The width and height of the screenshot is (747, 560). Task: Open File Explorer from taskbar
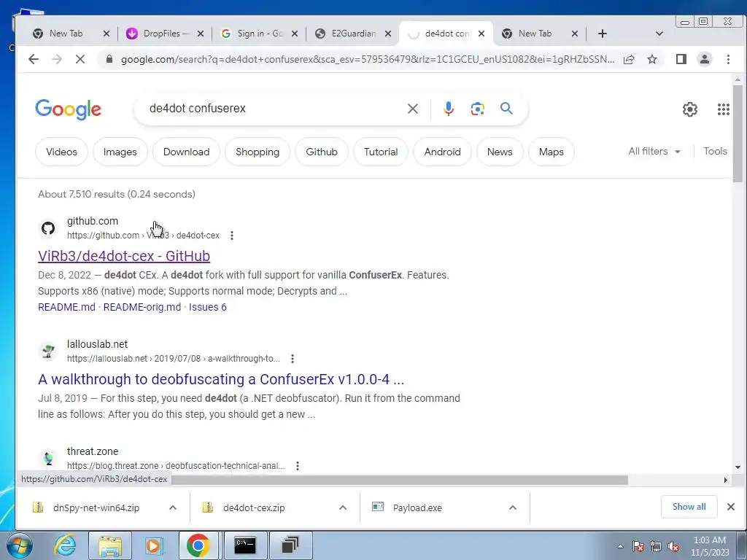(110, 545)
